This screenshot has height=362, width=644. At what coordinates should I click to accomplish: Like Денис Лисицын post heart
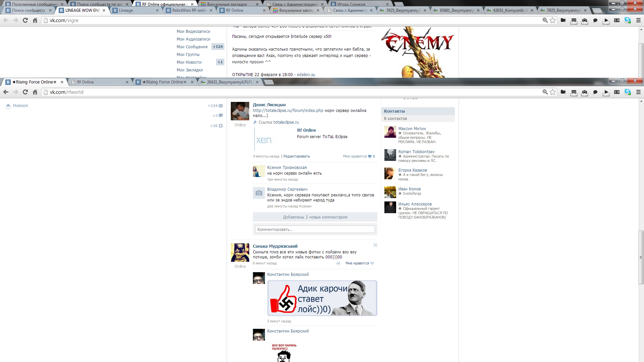370,156
